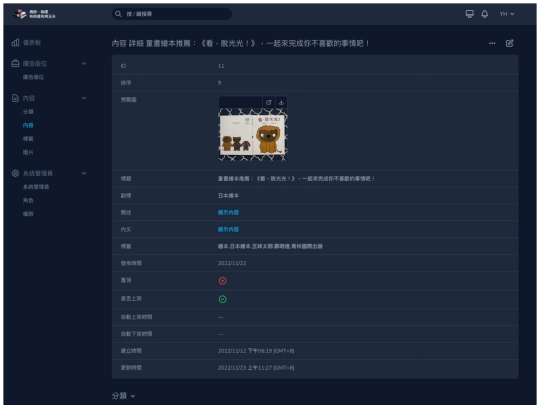This screenshot has width=540, height=405.
Task: Click the 副標 value 日本繪本
Action: tap(228, 196)
